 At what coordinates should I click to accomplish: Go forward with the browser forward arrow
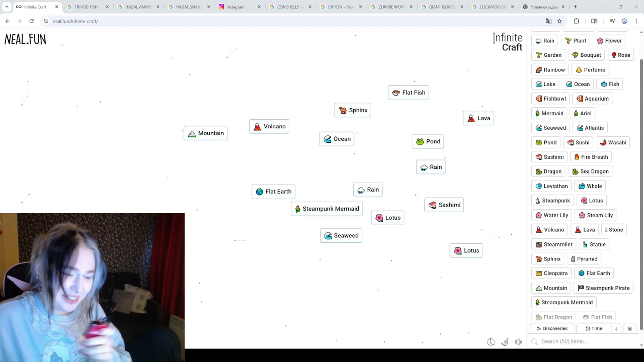[19, 21]
